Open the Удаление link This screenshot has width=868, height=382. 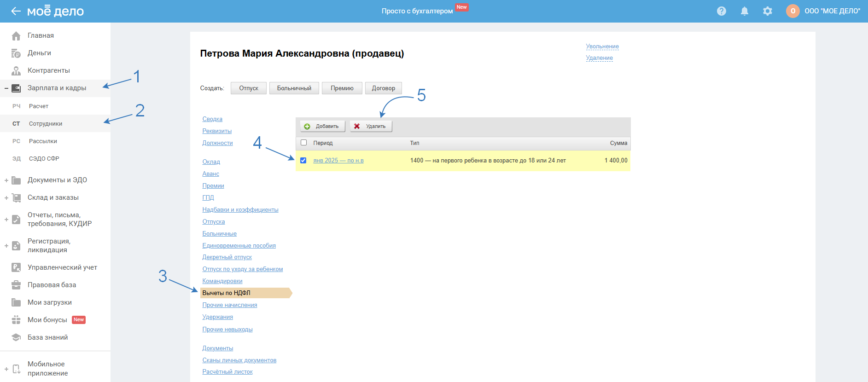[600, 58]
